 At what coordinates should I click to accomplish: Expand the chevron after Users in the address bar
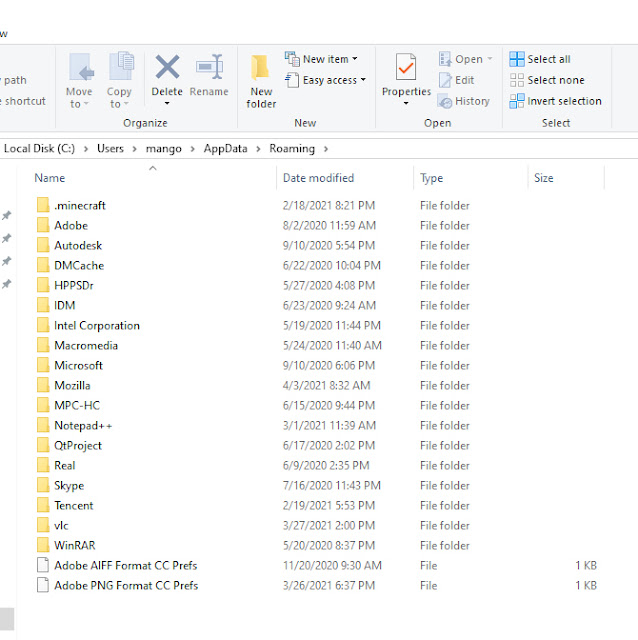click(134, 149)
